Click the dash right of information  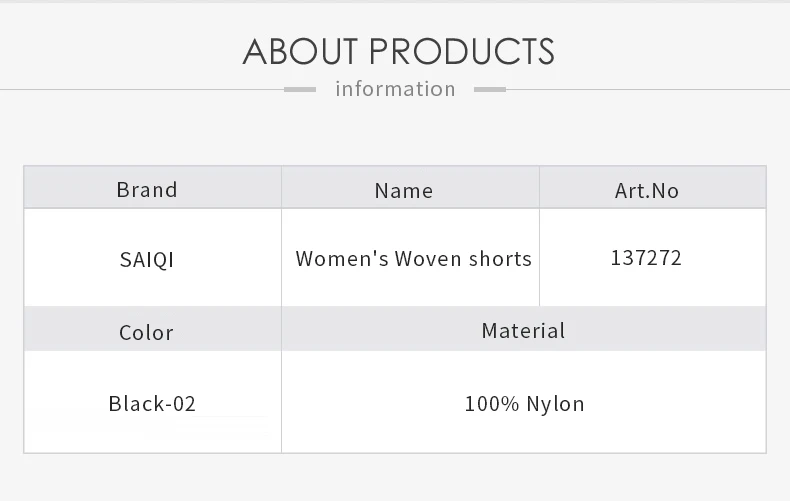(490, 89)
